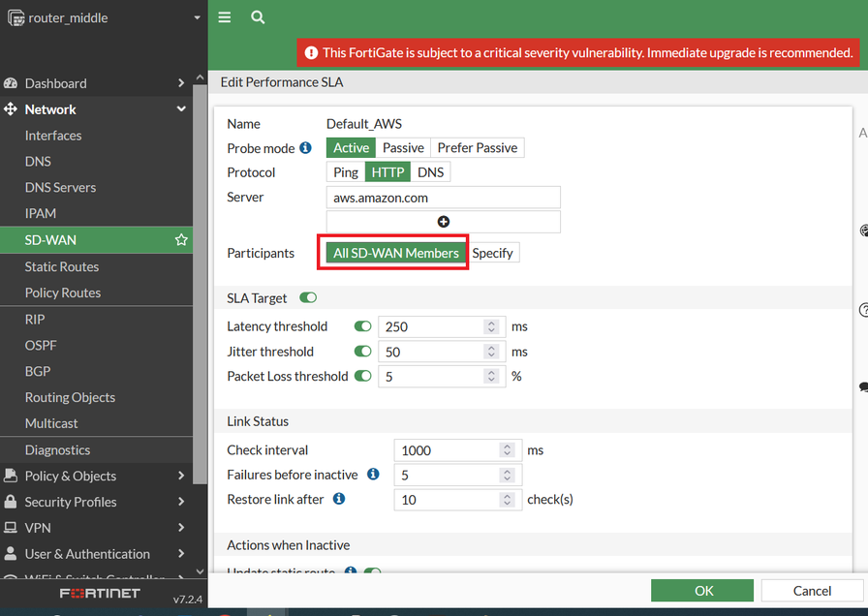Screen dimensions: 868x616
Task: Expand the Policy & Objects menu
Action: pos(181,476)
